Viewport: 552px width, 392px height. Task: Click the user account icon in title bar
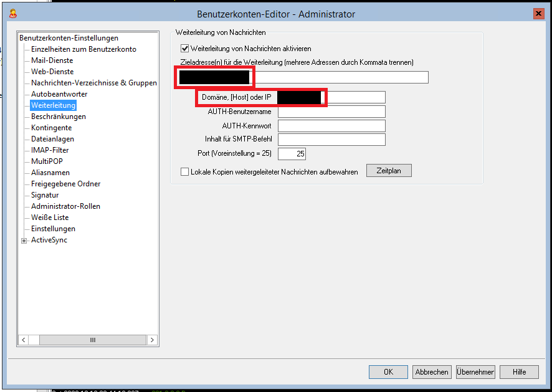pos(12,14)
